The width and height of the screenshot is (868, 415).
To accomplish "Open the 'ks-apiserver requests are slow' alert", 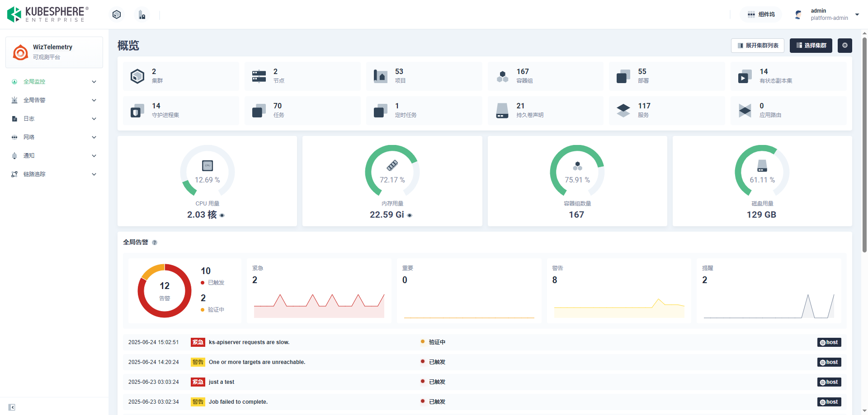I will pyautogui.click(x=249, y=342).
